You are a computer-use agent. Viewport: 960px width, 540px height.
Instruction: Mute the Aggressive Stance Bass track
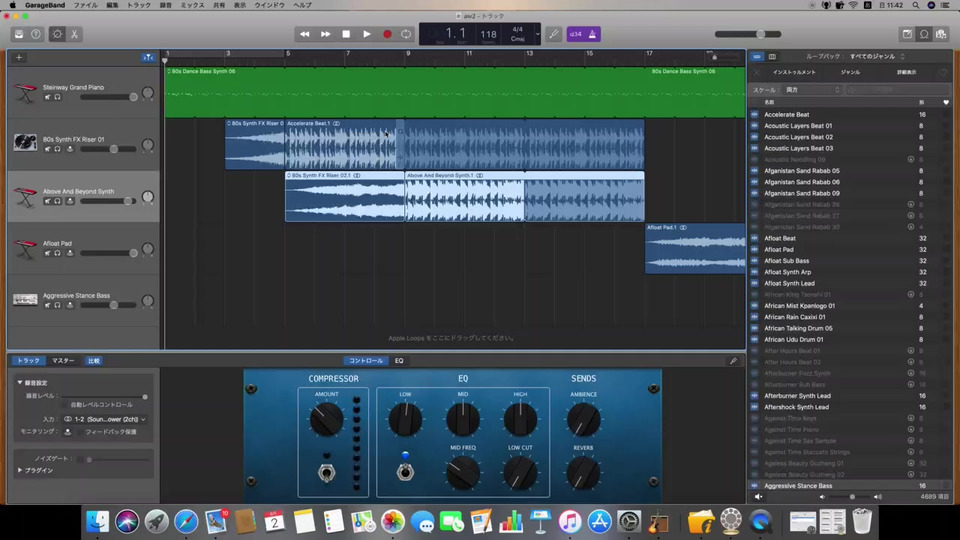tap(47, 305)
